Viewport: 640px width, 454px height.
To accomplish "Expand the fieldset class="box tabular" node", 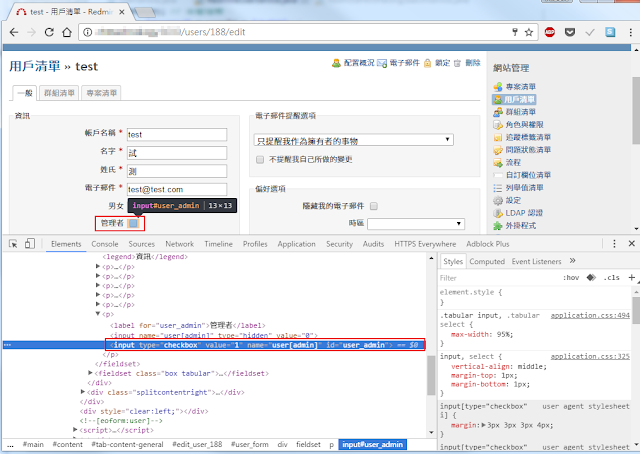I will [x=90, y=373].
